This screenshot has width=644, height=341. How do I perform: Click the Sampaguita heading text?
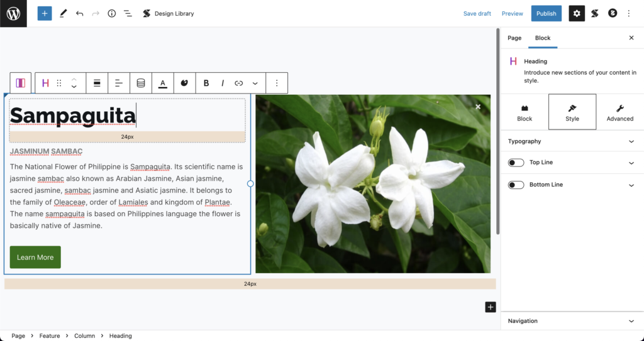(x=73, y=116)
